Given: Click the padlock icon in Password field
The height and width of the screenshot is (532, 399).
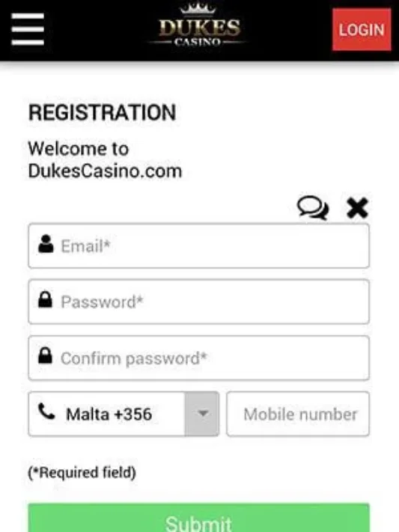Looking at the screenshot, I should 45,299.
